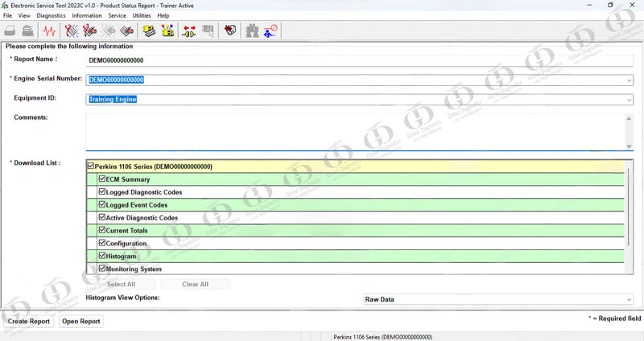Open the Equipment ID dropdown list

628,100
